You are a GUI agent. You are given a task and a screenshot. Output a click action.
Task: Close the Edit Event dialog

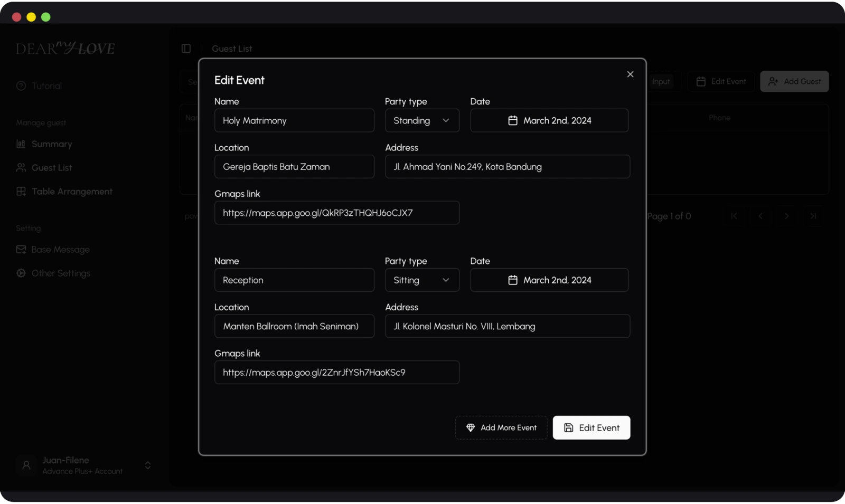pyautogui.click(x=630, y=74)
